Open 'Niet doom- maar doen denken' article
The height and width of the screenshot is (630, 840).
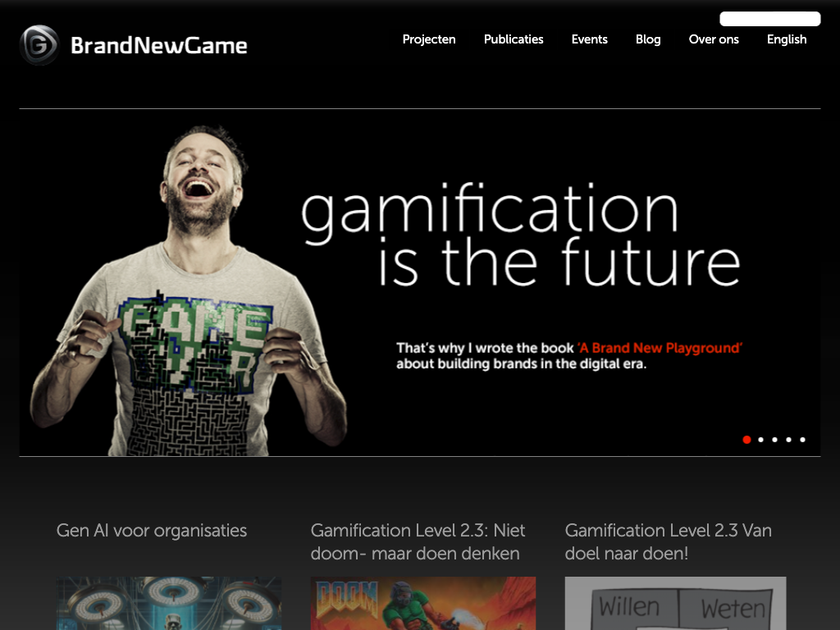click(418, 541)
